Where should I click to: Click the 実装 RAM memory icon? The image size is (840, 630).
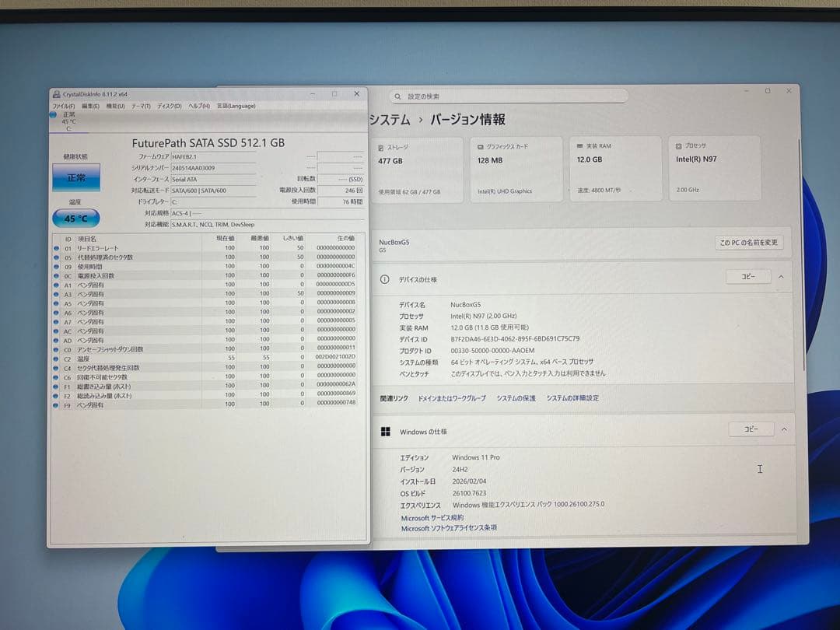579,145
